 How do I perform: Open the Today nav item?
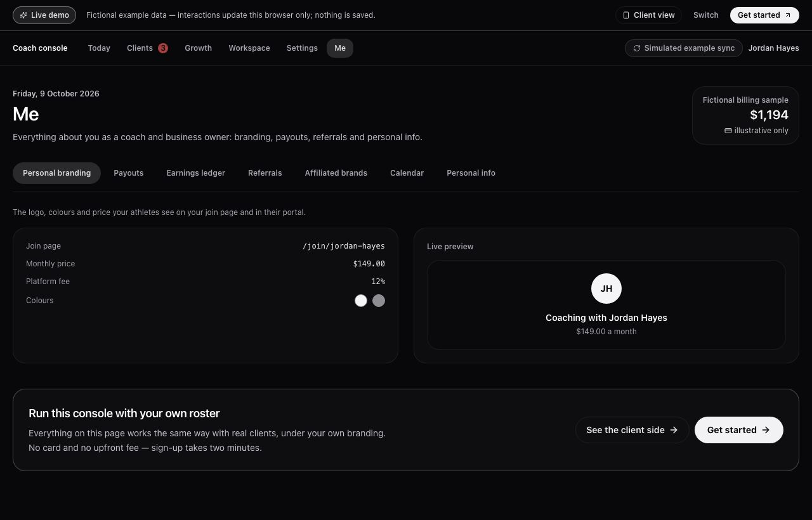tap(99, 48)
